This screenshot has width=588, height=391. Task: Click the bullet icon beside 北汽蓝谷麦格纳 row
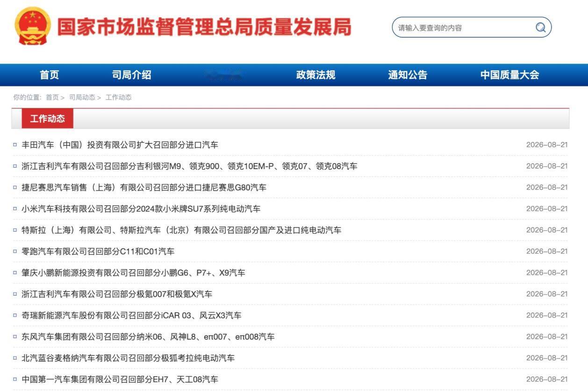[15, 358]
